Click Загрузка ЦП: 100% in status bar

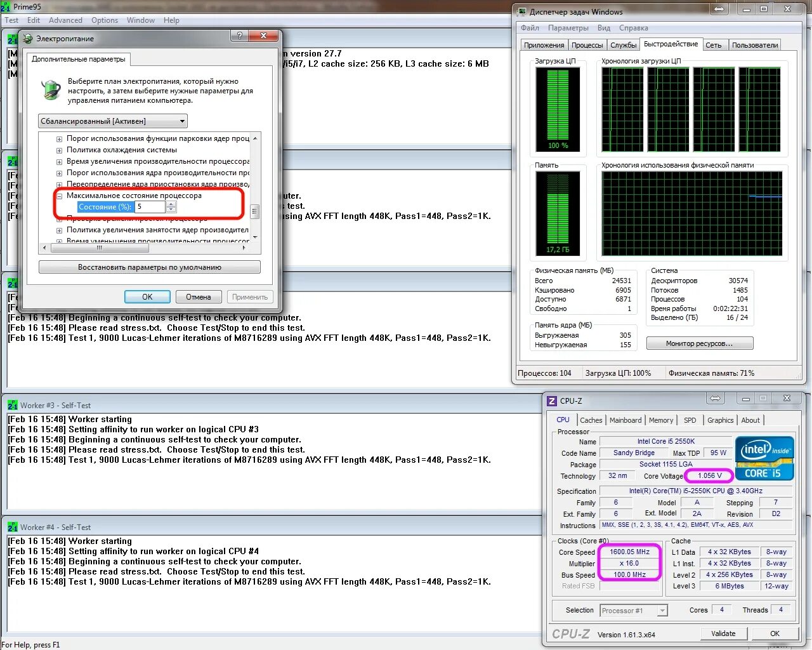coord(618,373)
